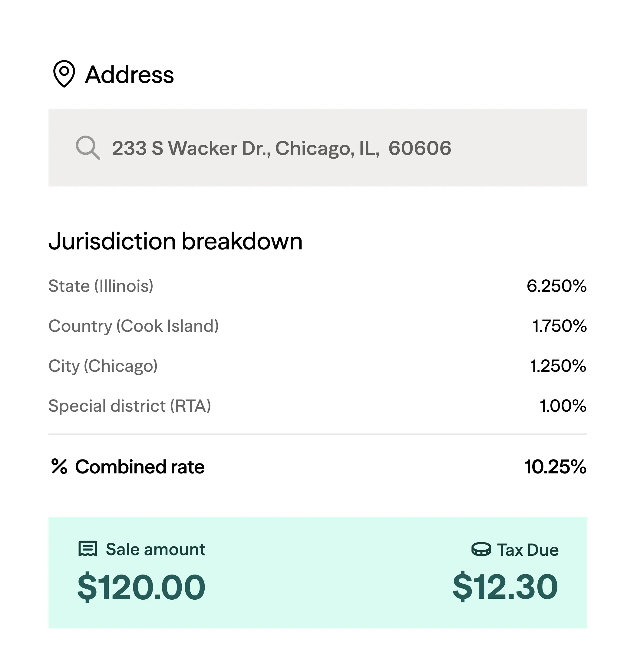Click the percent icon beside Combined rate
Viewport: 637px width, 672px height.
pyautogui.click(x=59, y=466)
